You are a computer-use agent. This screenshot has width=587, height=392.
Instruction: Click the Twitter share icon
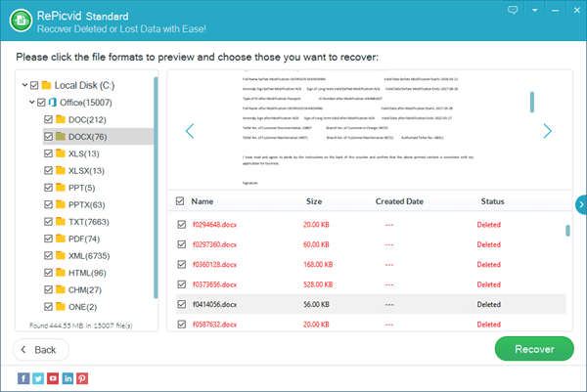pyautogui.click(x=37, y=377)
